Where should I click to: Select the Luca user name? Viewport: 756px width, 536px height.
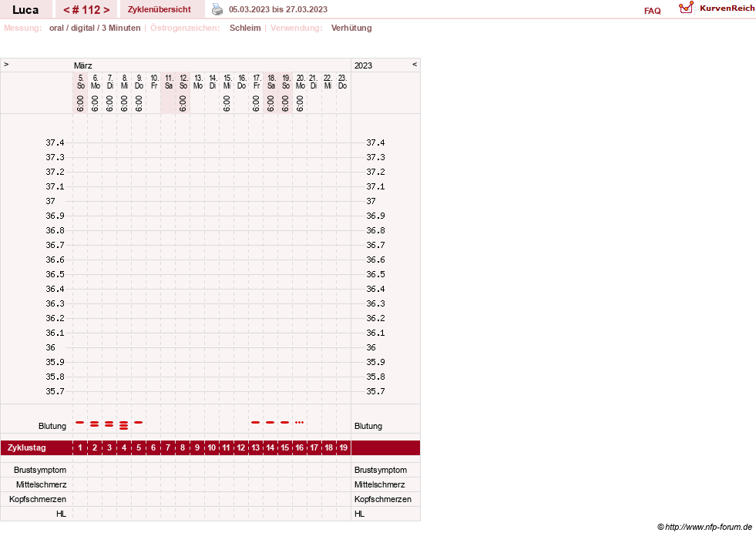point(25,10)
